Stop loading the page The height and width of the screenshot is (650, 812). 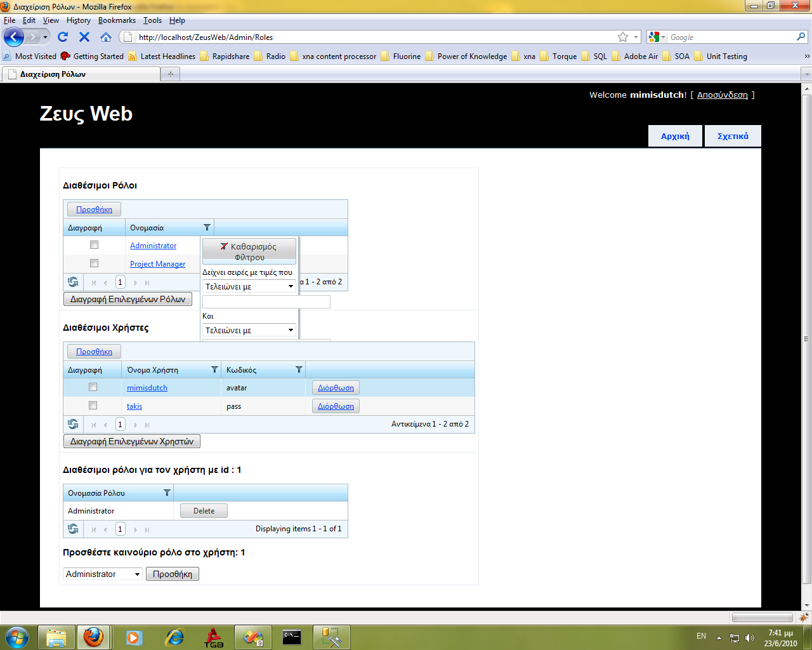pyautogui.click(x=84, y=37)
